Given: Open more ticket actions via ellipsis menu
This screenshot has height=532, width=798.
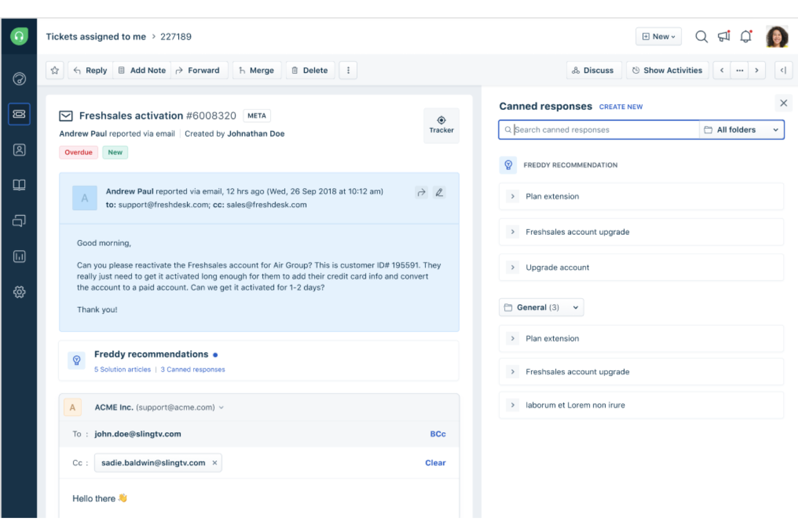Looking at the screenshot, I should (348, 70).
